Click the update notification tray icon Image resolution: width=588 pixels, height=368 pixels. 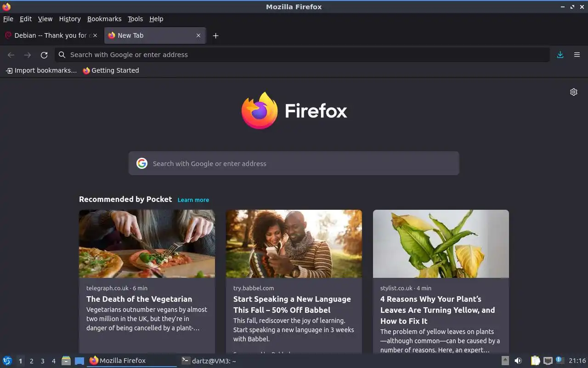click(x=559, y=360)
